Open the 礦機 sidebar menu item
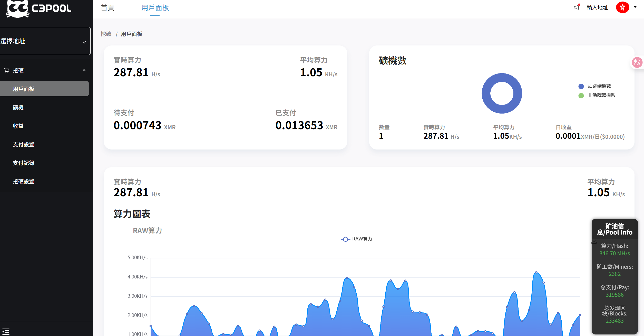Image resolution: width=644 pixels, height=336 pixels. 18,107
